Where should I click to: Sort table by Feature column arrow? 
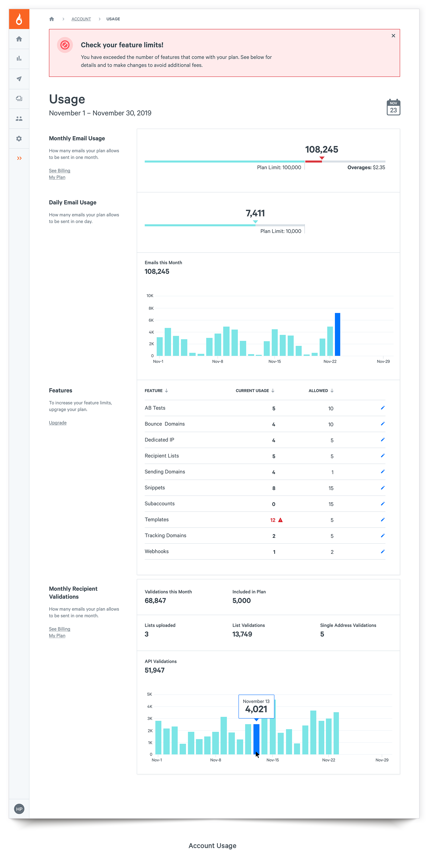pos(166,391)
